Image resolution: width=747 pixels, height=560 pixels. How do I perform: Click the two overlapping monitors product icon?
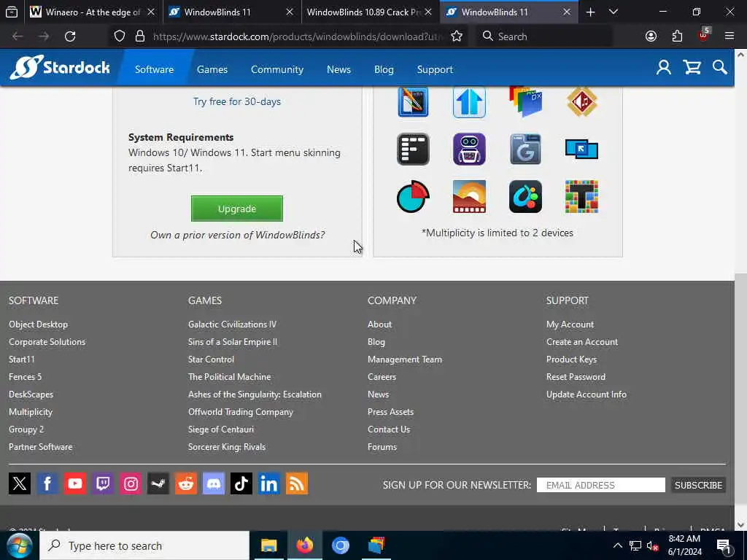581,149
